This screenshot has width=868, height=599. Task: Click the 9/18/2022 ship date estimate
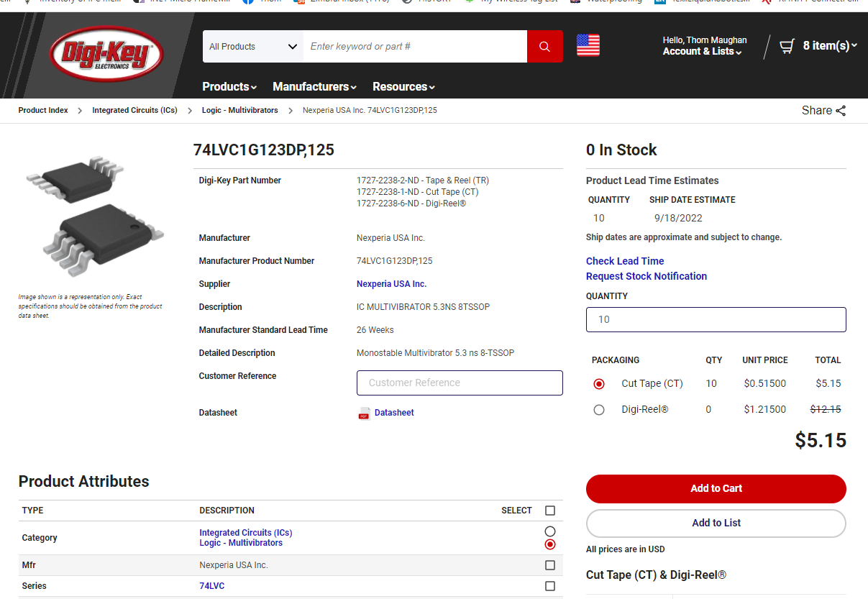pyautogui.click(x=678, y=218)
